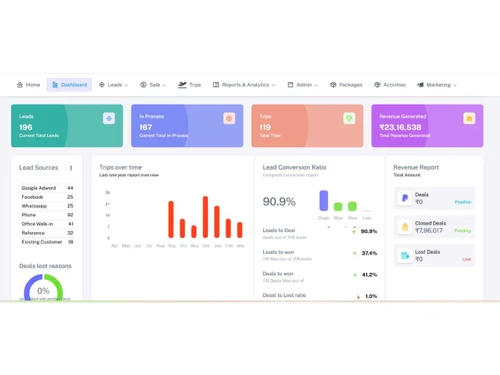The width and height of the screenshot is (500, 375).
Task: Click the red bar above Mar
Action: (240, 230)
